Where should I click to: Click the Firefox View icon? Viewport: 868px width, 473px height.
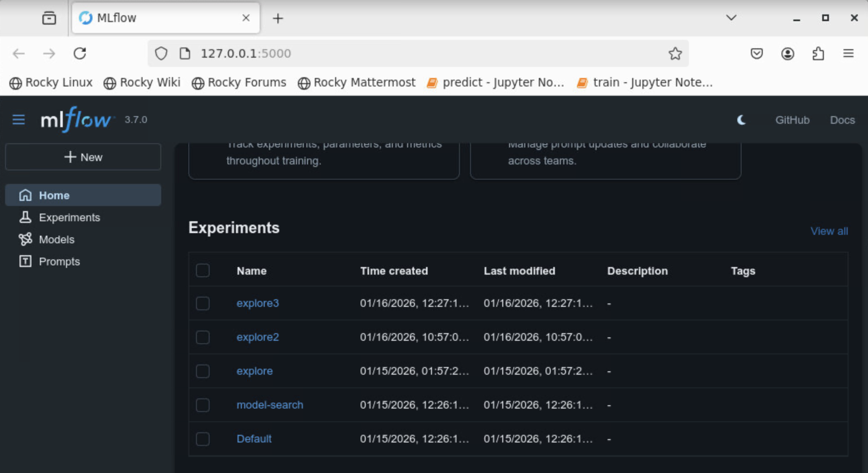(49, 18)
